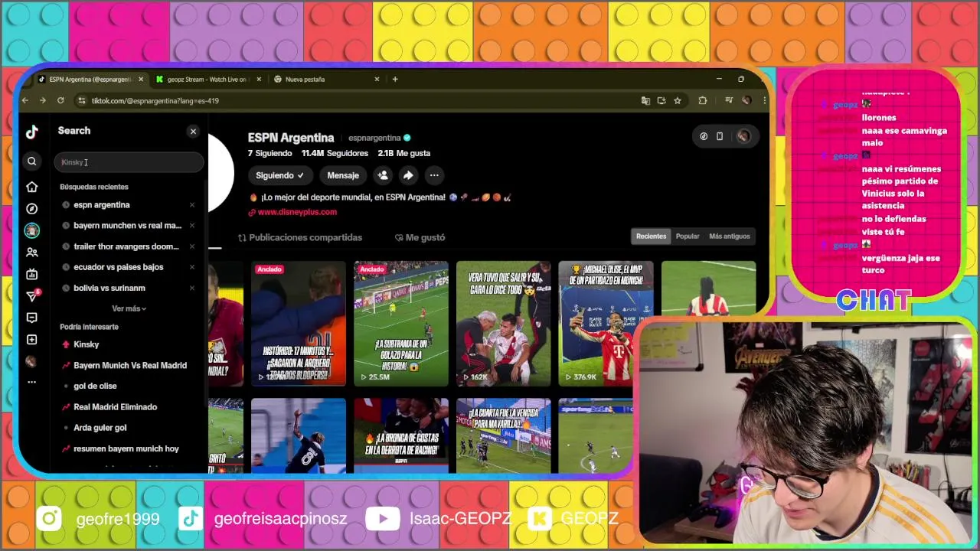Click the search magnifier icon in sidebar
980x551 pixels.
tap(31, 161)
